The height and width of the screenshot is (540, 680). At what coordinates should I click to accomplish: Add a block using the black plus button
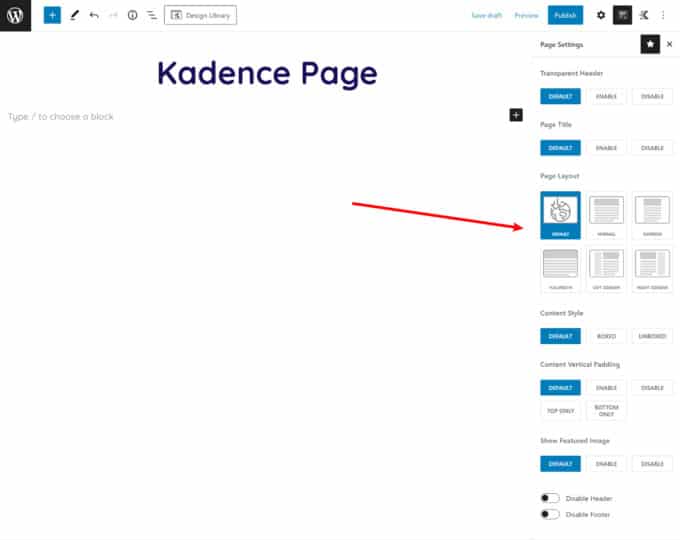pos(516,115)
